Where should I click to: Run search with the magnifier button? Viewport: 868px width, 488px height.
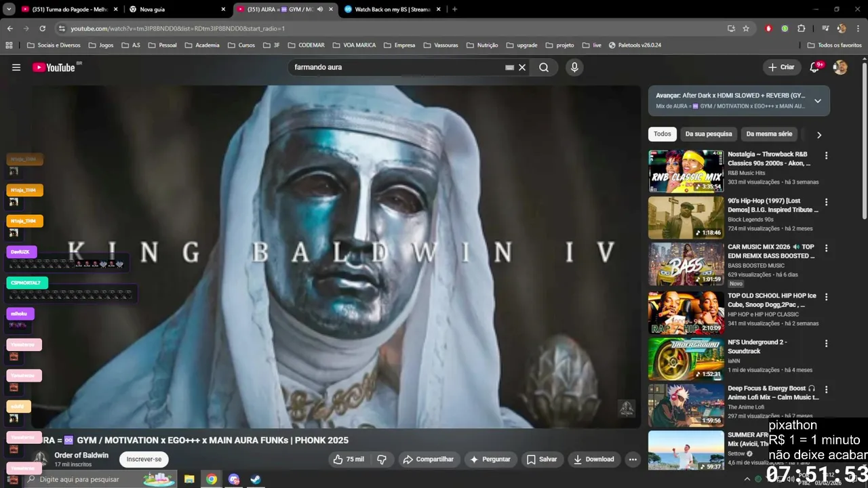tap(544, 67)
